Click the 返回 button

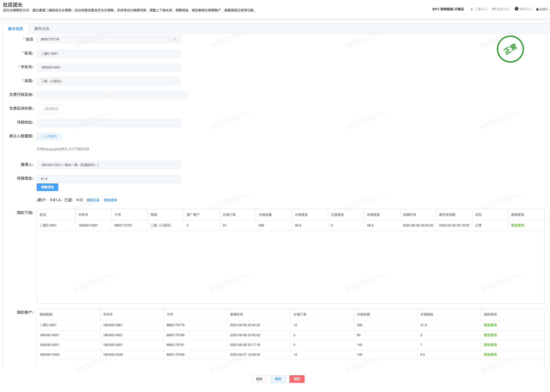point(259,379)
